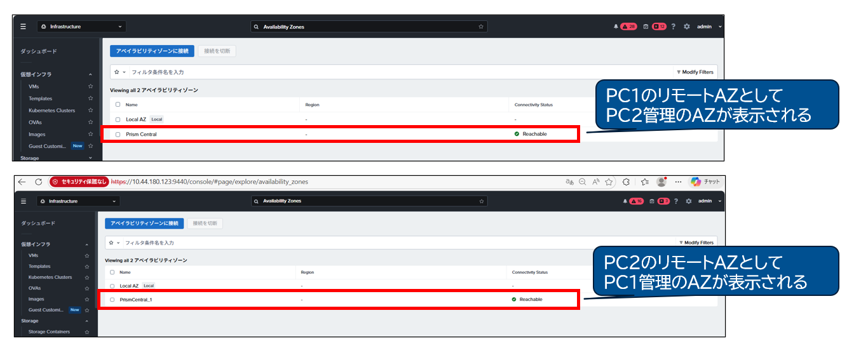This screenshot has width=868, height=348.
Task: Open the browser three-dot menu
Action: (678, 182)
